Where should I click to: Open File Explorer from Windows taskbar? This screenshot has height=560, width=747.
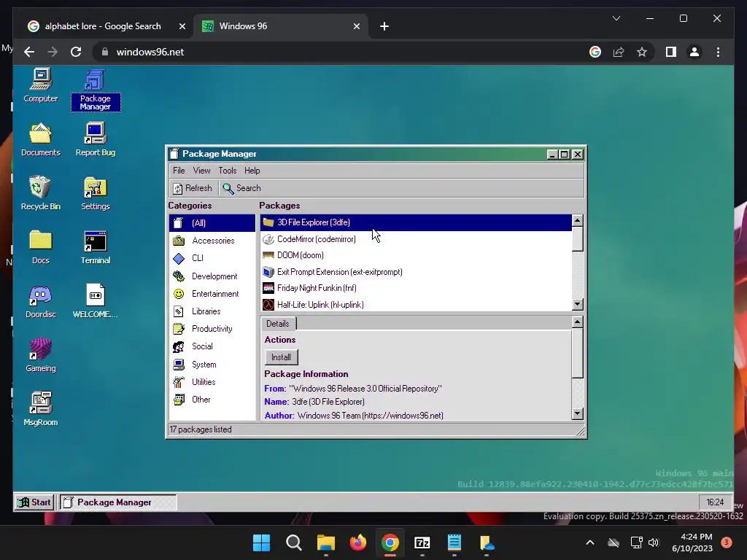pos(326,542)
